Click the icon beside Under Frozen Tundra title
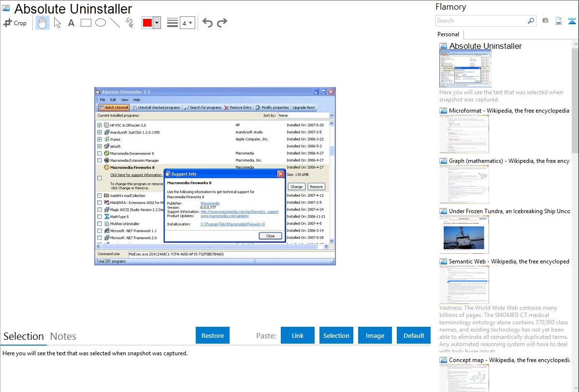The width and height of the screenshot is (579, 392). tap(443, 211)
